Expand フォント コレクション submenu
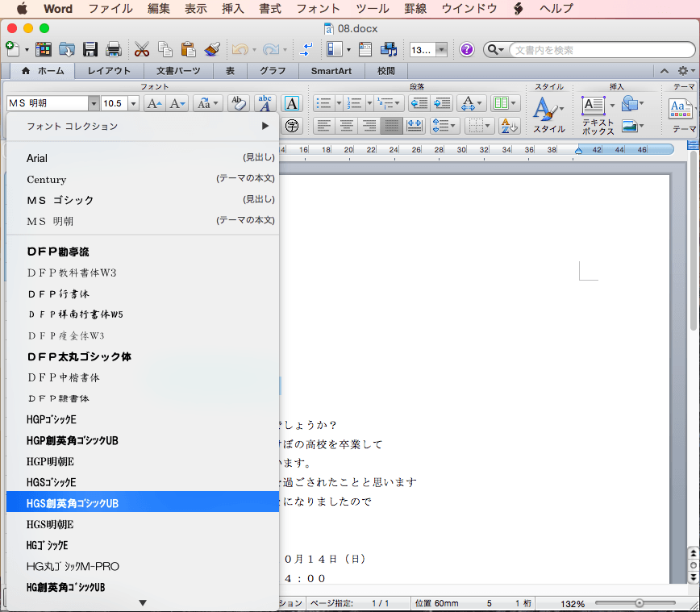 (143, 127)
